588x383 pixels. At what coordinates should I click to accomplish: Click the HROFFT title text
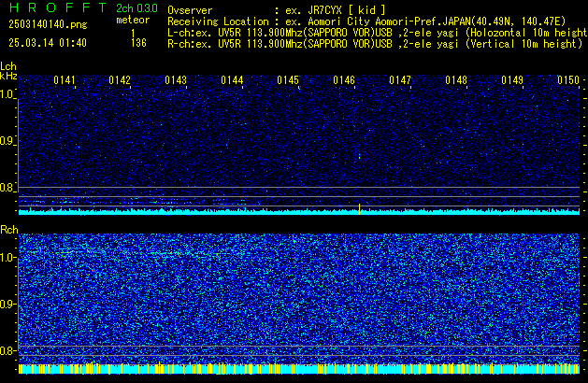click(x=58, y=7)
